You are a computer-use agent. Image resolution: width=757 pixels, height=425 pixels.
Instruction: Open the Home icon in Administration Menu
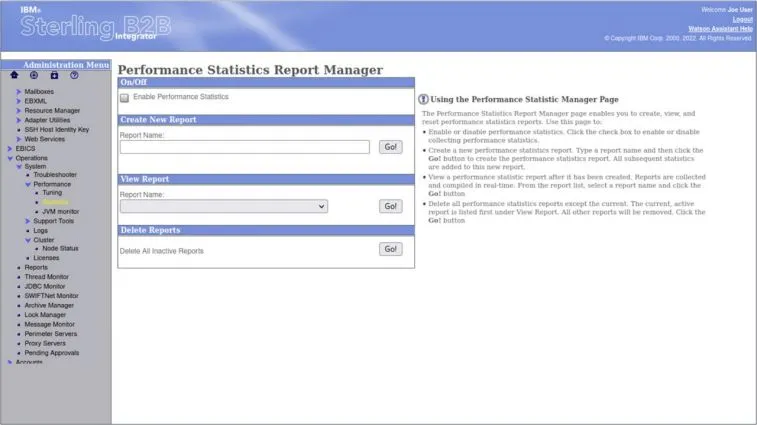coord(14,75)
